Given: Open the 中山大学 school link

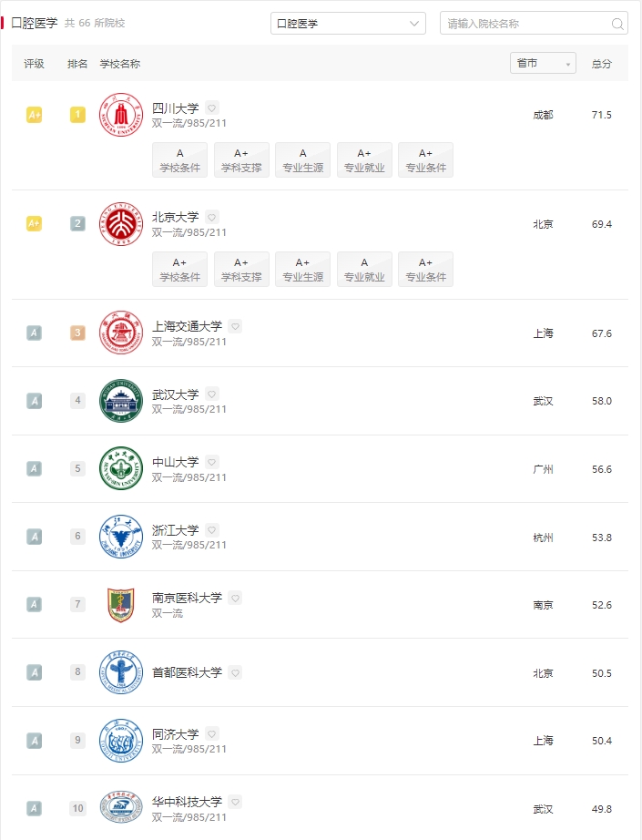Looking at the screenshot, I should (x=176, y=462).
